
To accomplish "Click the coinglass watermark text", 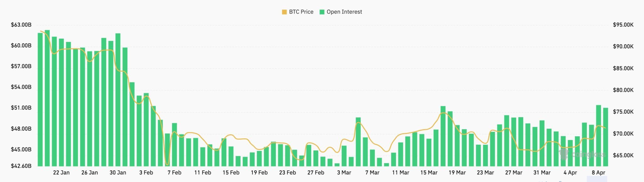I will point(588,154).
